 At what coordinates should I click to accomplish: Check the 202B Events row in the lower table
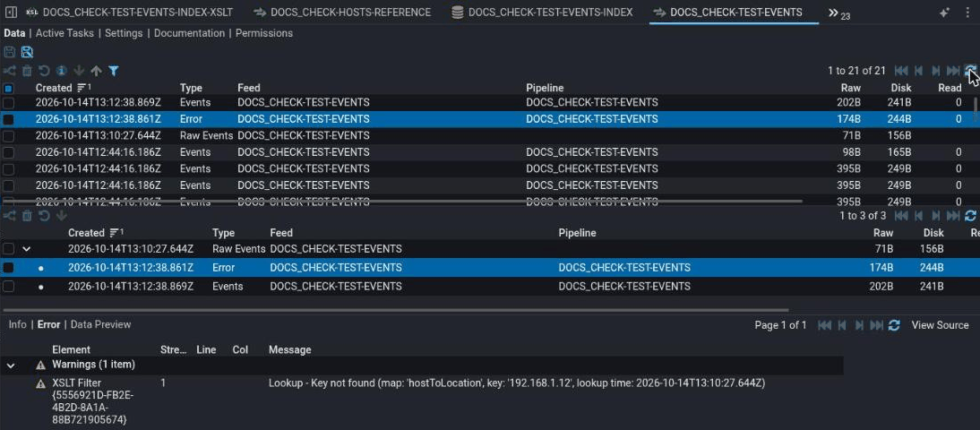[x=9, y=287]
